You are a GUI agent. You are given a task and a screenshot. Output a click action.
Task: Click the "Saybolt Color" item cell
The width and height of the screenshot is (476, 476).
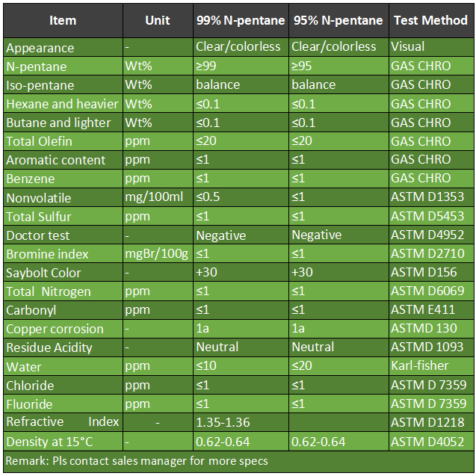tap(43, 273)
